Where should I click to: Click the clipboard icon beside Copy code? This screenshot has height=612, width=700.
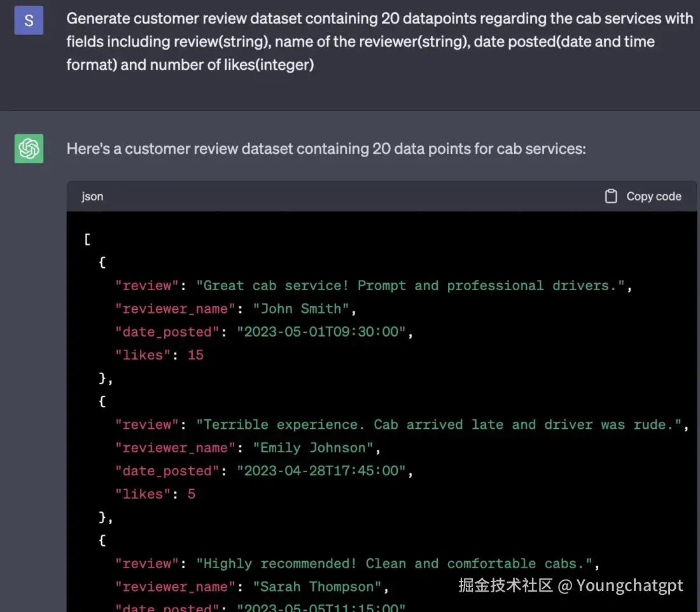[611, 197]
